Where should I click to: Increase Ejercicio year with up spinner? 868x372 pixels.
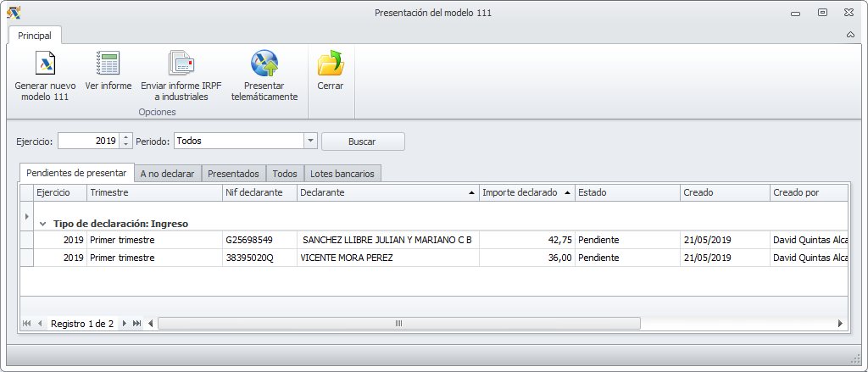click(x=126, y=137)
